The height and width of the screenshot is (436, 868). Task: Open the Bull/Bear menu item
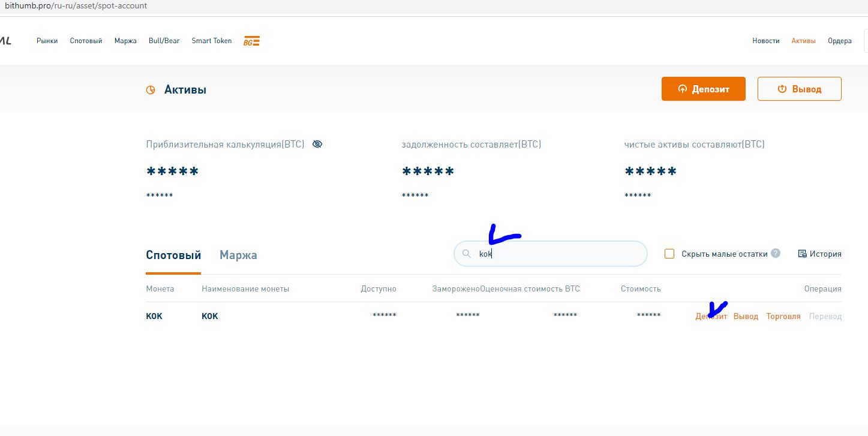(x=164, y=41)
